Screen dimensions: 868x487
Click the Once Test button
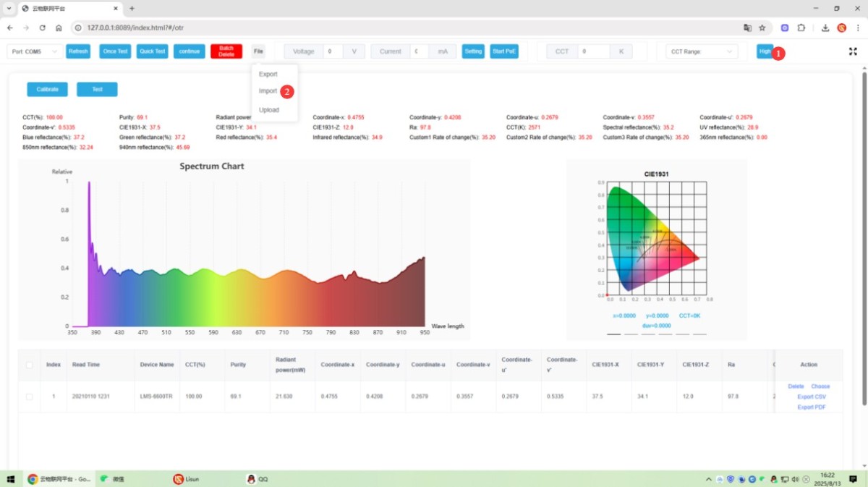point(115,51)
